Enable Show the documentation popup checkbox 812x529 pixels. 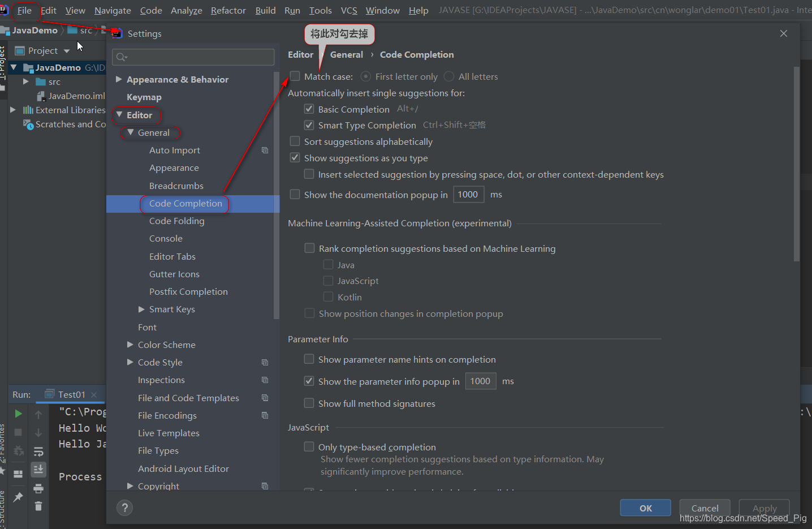(295, 194)
